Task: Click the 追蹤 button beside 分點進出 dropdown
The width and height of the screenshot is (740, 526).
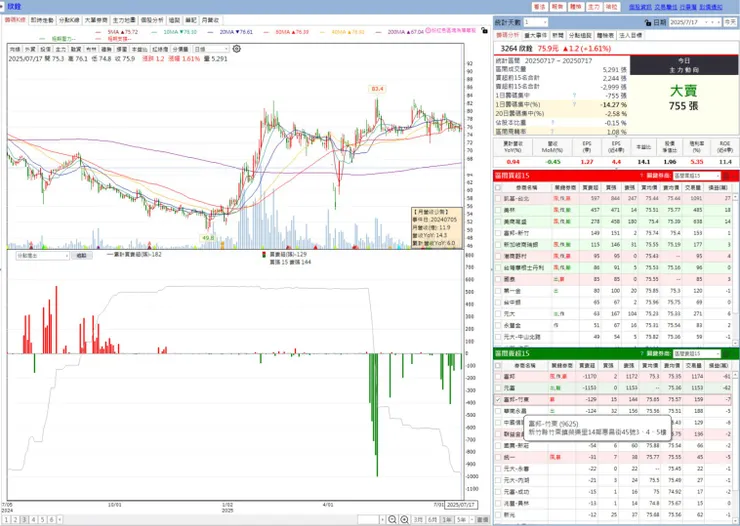Action: 82,255
